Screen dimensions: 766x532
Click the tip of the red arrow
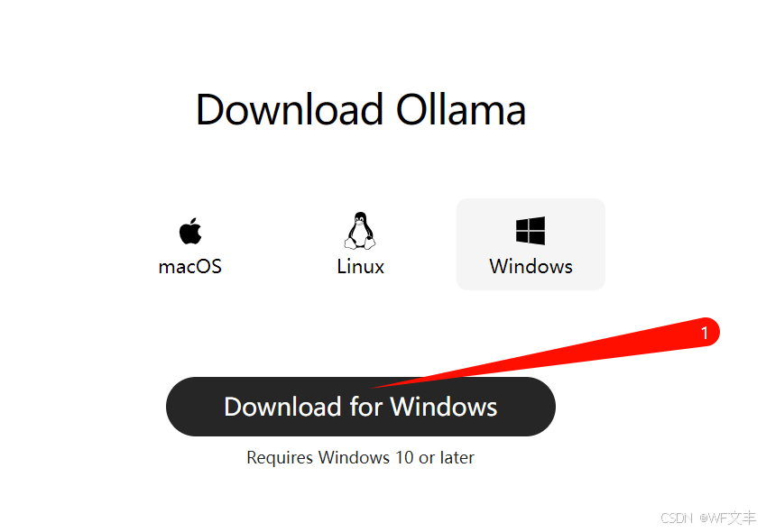point(374,388)
